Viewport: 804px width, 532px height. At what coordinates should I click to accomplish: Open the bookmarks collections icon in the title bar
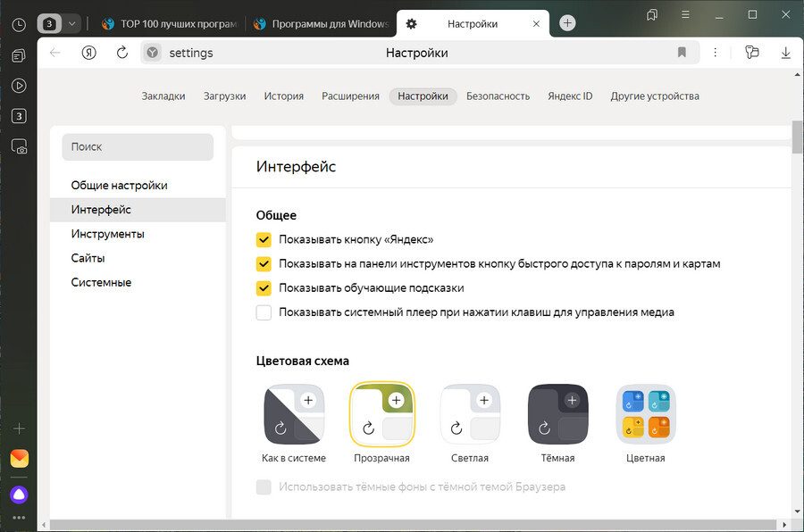[x=652, y=15]
